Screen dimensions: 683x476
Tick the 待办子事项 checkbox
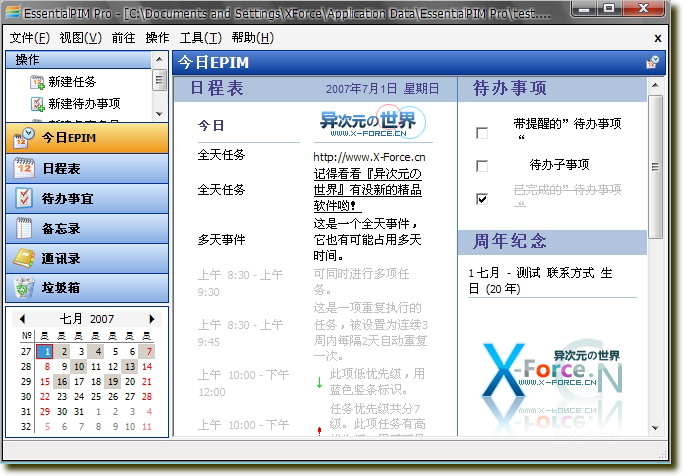pyautogui.click(x=483, y=166)
